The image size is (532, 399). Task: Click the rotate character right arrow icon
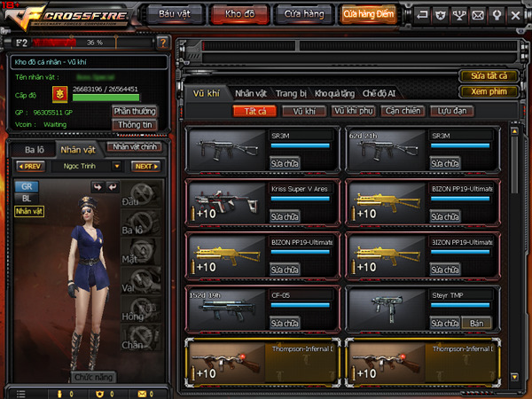point(113,187)
